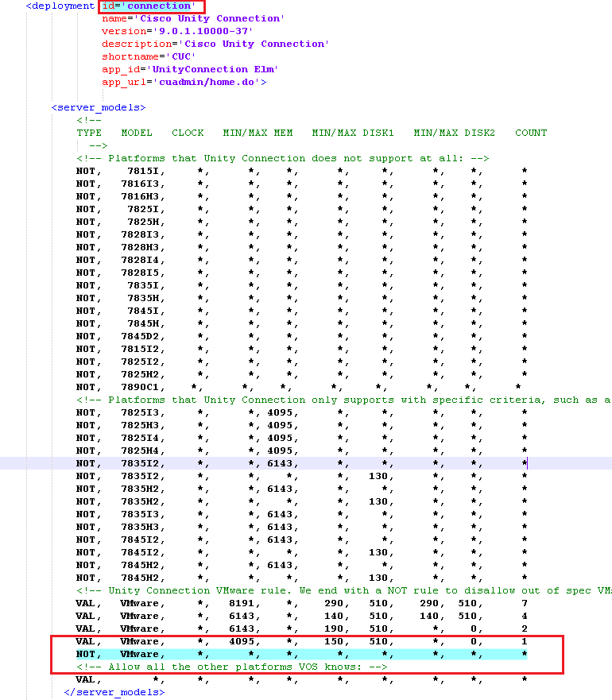Click the 6143 value in the 7845I2 row
Viewport: 612px width, 700px height.
[280, 540]
